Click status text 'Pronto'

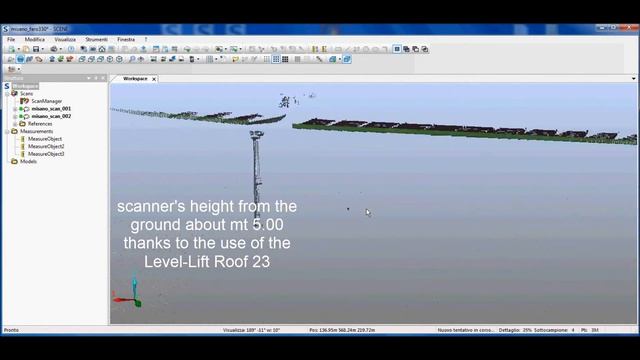[11, 330]
